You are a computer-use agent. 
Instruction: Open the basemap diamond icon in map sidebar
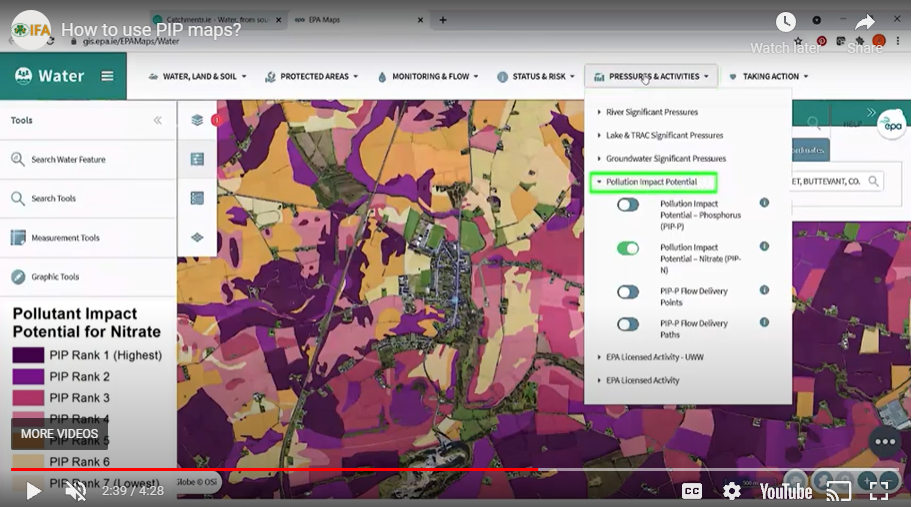(197, 237)
